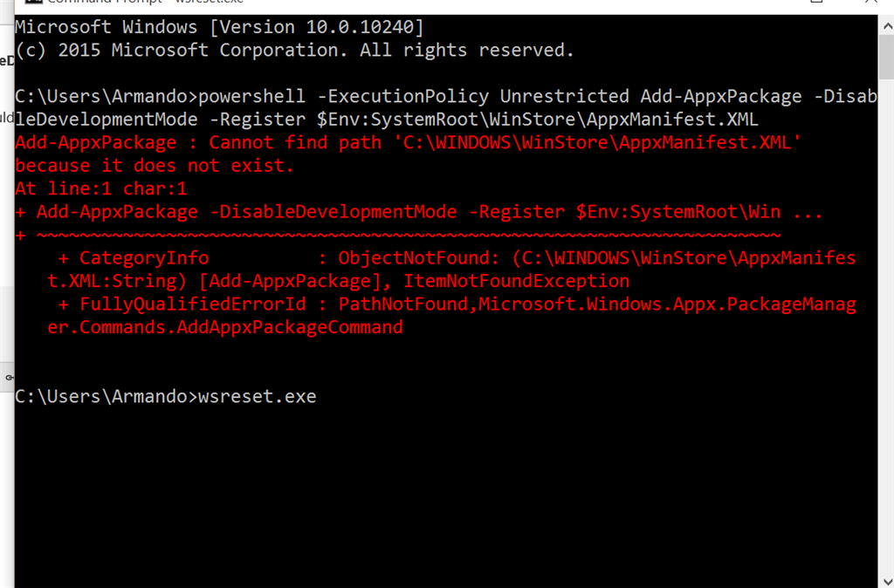Click the 'At line:1 char:1' text
Screen dimensions: 894x588
click(x=101, y=188)
